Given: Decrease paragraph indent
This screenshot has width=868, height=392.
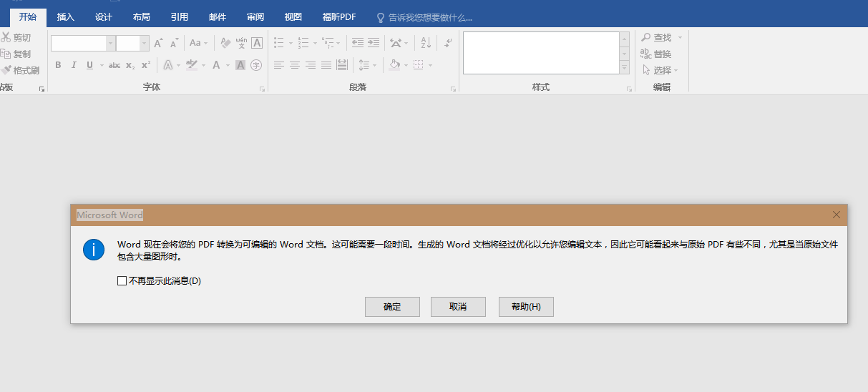Looking at the screenshot, I should point(357,44).
